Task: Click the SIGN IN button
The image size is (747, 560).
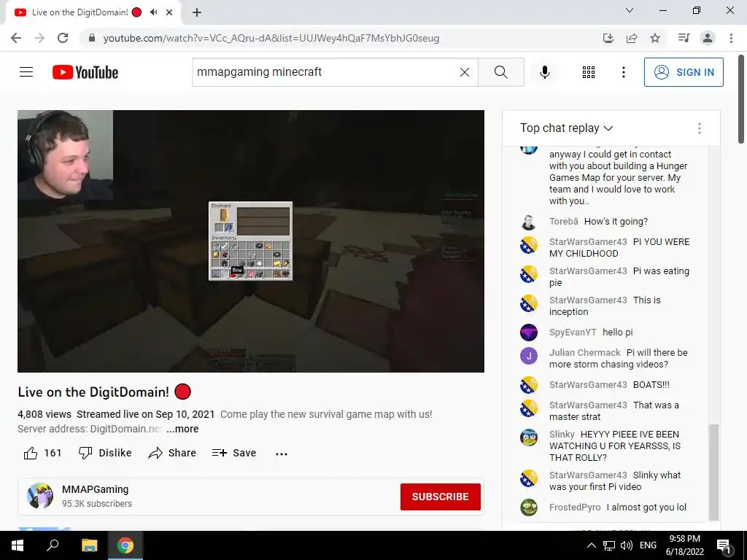Action: click(684, 72)
